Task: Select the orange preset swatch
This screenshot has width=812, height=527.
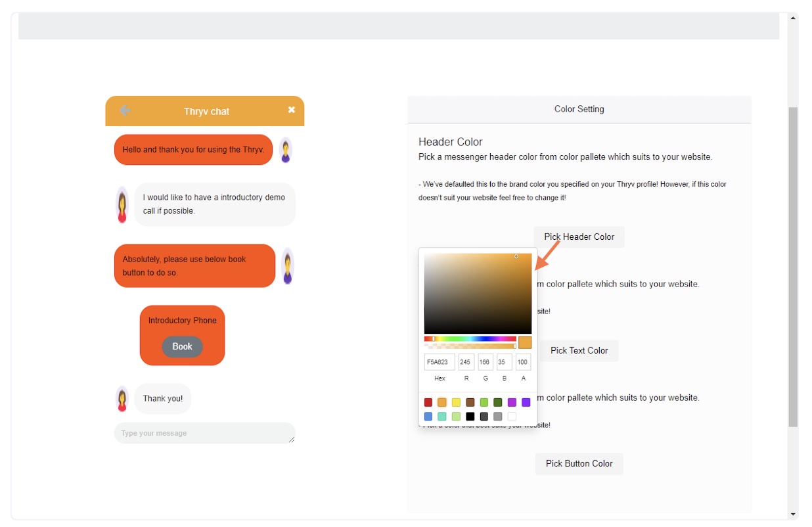Action: [x=442, y=402]
